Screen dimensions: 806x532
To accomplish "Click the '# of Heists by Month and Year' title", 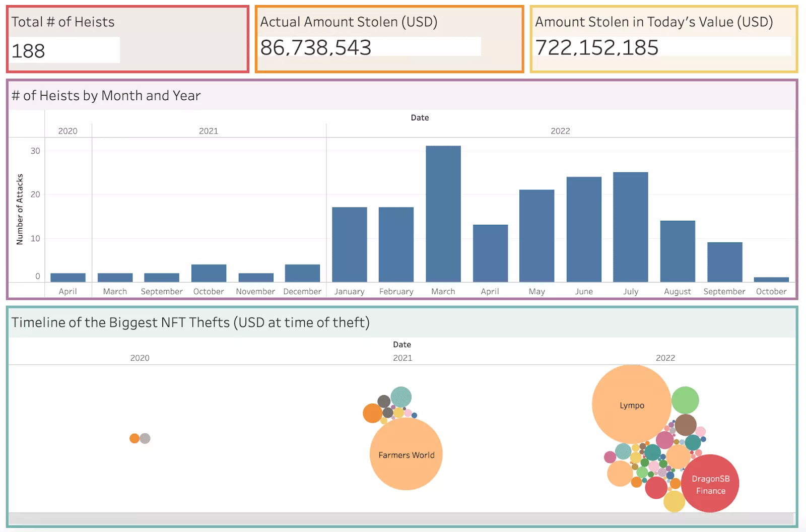I will point(106,95).
